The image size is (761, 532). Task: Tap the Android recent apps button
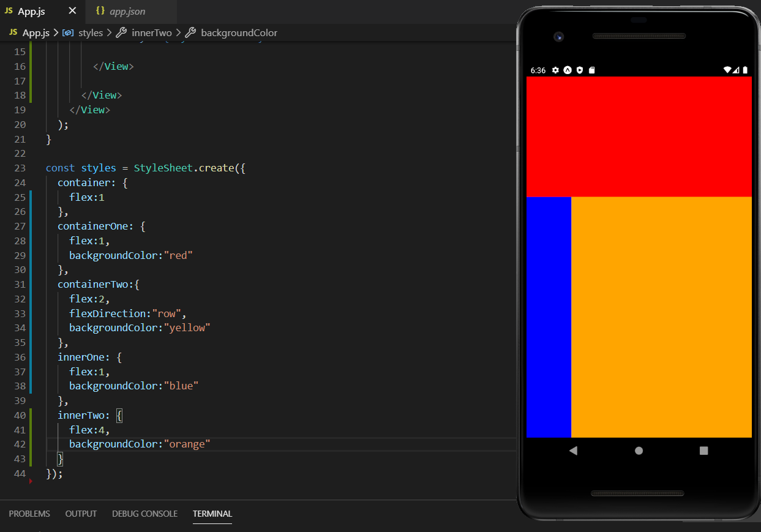tap(703, 451)
